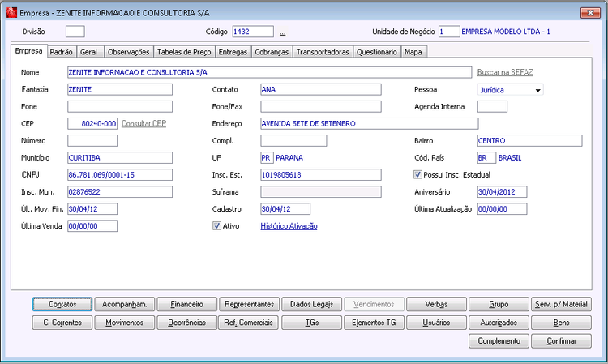Select the Transportadoras tab
Image resolution: width=608 pixels, height=364 pixels.
323,52
